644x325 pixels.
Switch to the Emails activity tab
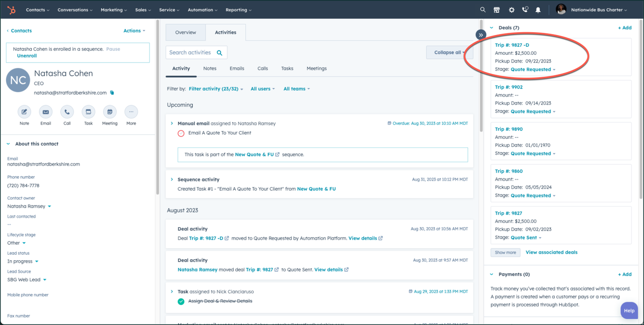click(x=237, y=68)
